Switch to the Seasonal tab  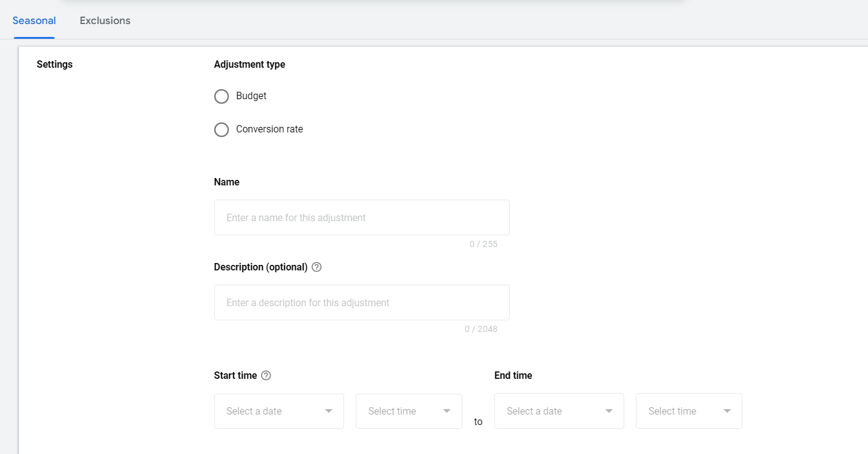tap(34, 21)
